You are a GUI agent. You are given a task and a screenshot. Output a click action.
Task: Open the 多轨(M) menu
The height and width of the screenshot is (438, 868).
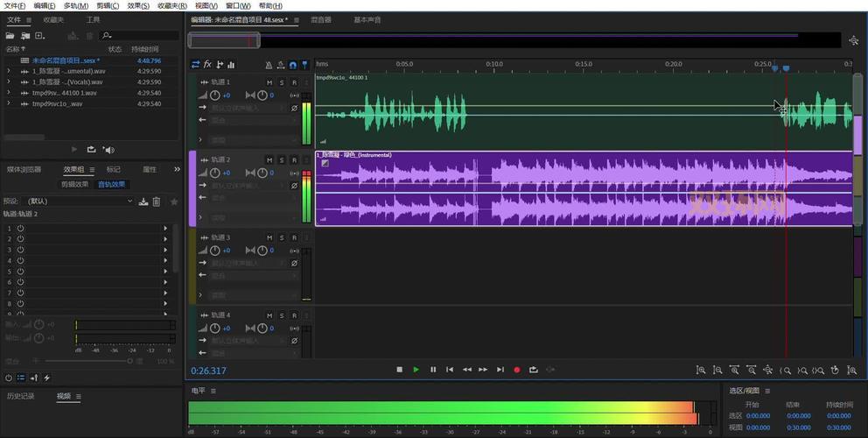[x=76, y=5]
